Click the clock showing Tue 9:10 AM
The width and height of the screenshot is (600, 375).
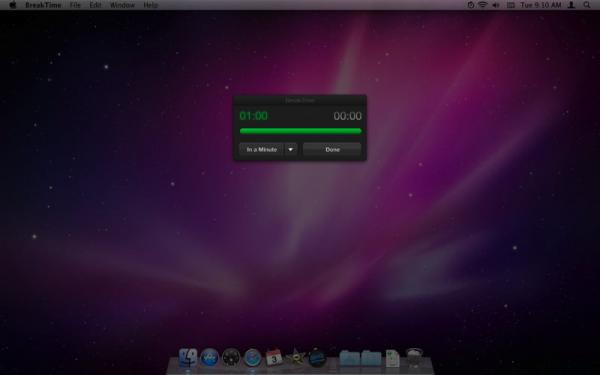click(x=541, y=5)
